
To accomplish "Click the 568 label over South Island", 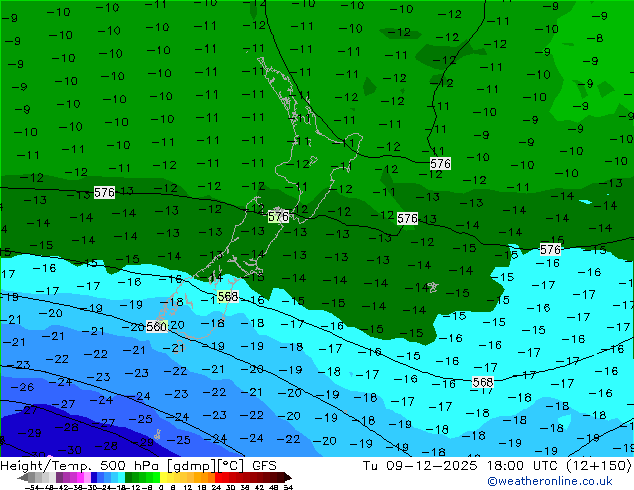I will 228,297.
